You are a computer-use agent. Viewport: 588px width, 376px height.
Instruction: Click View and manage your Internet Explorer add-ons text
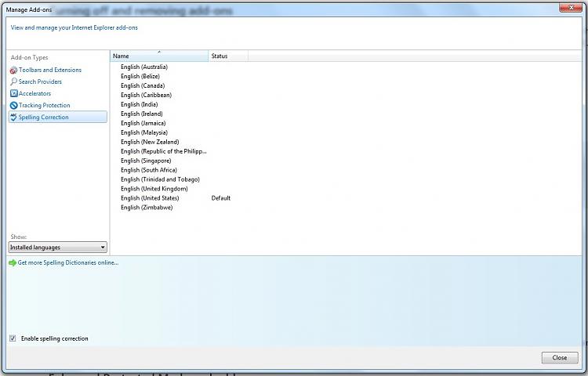click(74, 27)
